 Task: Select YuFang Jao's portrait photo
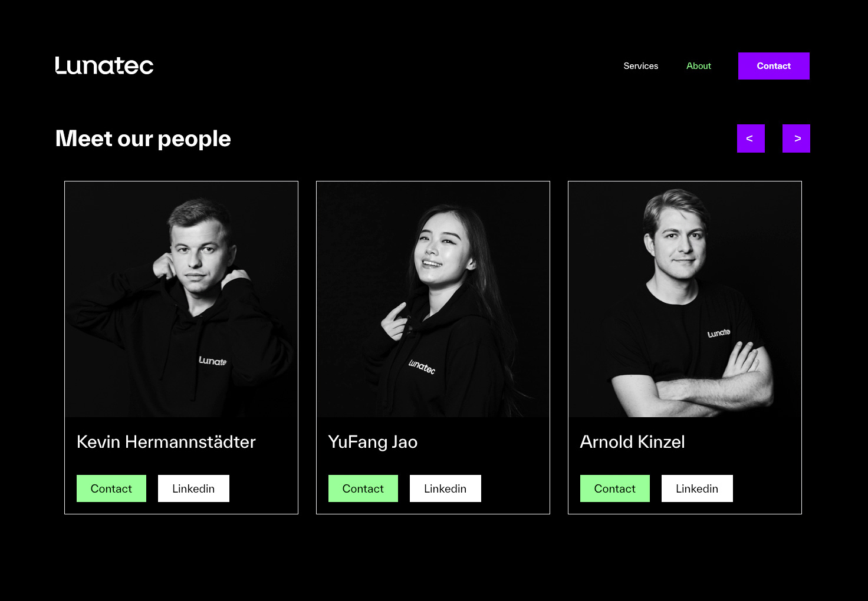coord(433,299)
